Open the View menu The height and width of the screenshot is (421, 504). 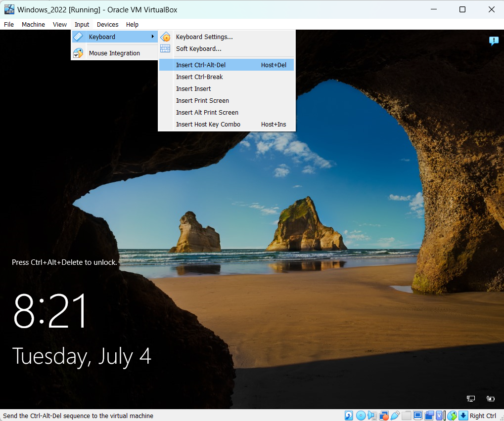coord(60,24)
